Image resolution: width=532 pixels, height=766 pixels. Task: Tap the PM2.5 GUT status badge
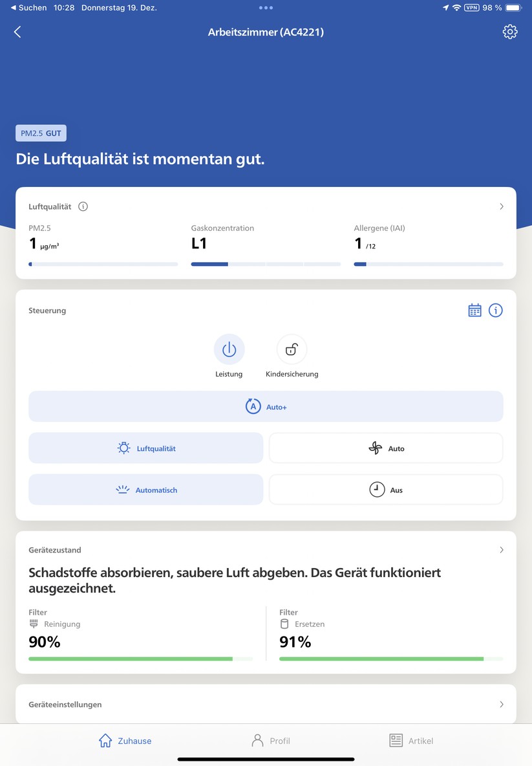(x=41, y=133)
